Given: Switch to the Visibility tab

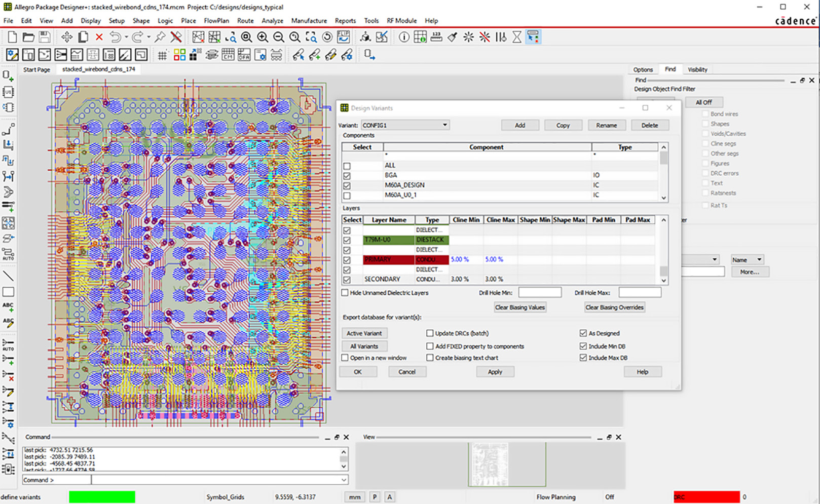Looking at the screenshot, I should click(x=697, y=69).
